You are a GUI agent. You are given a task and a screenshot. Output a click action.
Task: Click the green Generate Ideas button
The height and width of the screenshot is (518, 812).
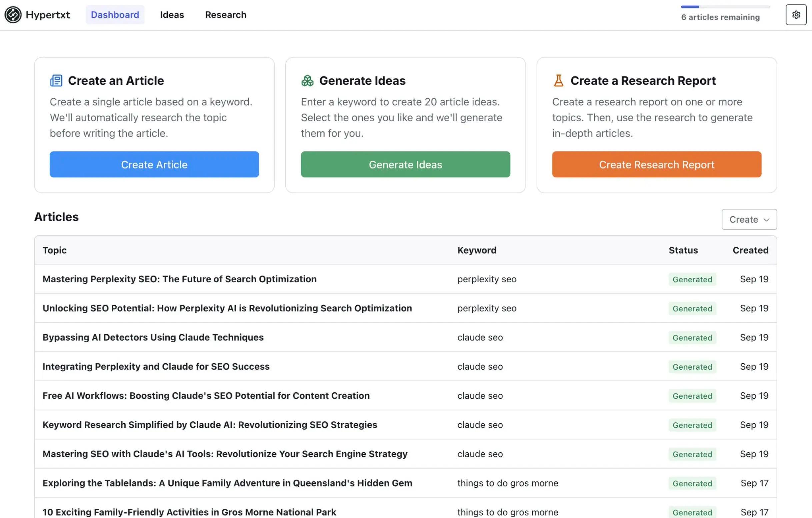[x=405, y=164]
